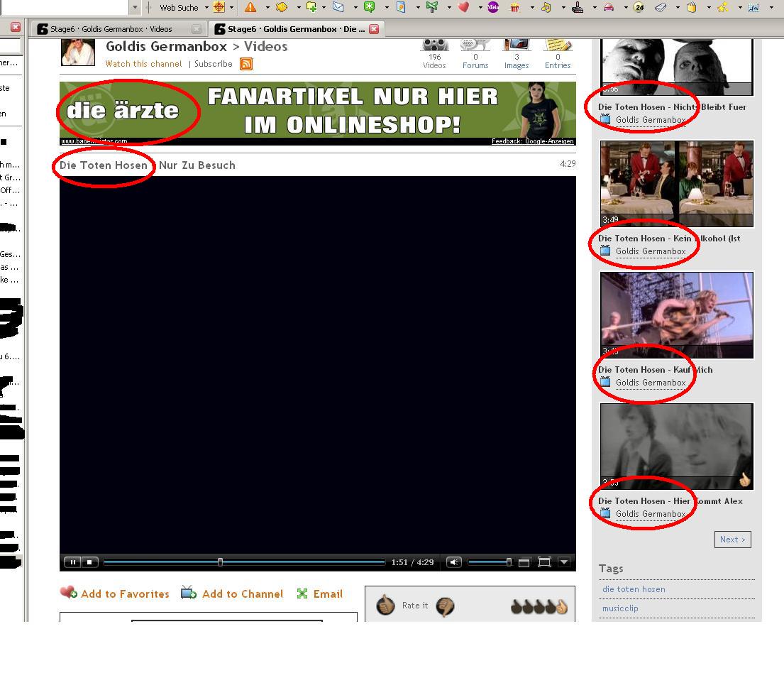This screenshot has height=673, width=784.
Task: Click the Subscribe link
Action: click(213, 64)
